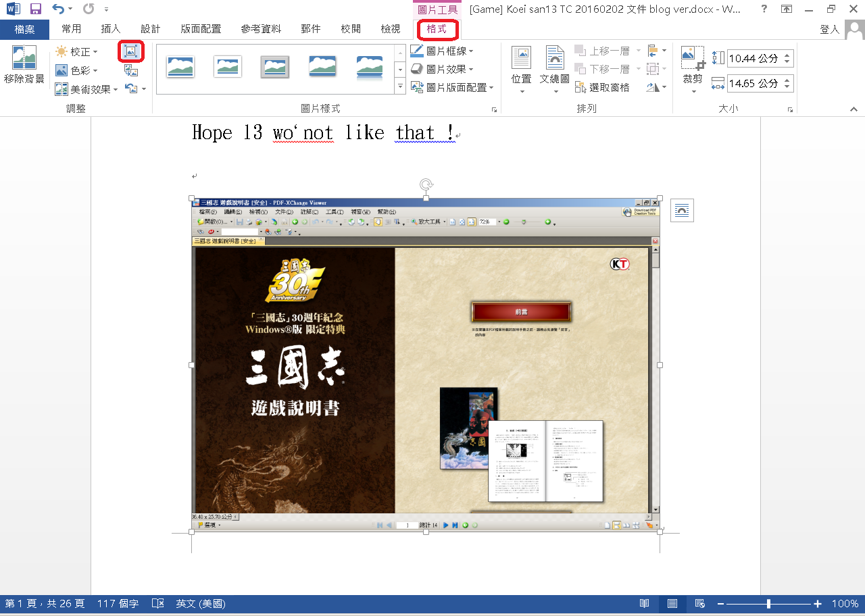Switch to Read Mode view icon
The height and width of the screenshot is (616, 865).
pos(645,603)
